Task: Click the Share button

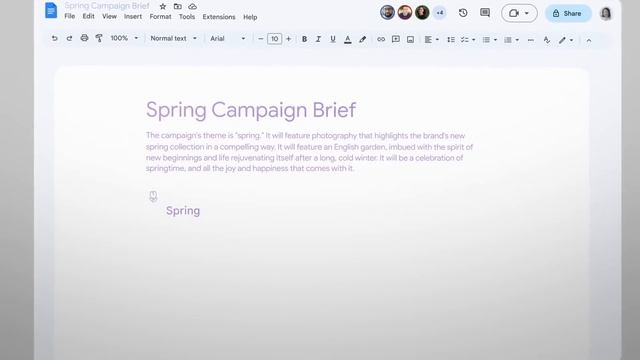Action: (x=568, y=13)
